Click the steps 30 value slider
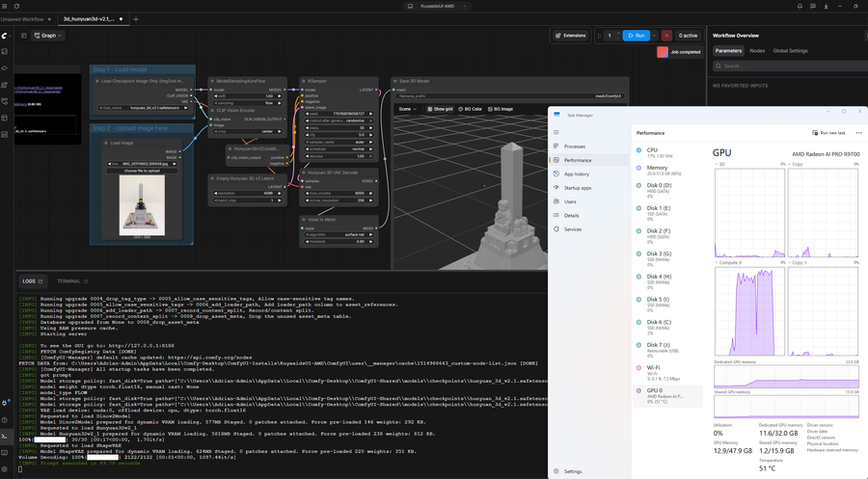The height and width of the screenshot is (479, 868). (339, 128)
